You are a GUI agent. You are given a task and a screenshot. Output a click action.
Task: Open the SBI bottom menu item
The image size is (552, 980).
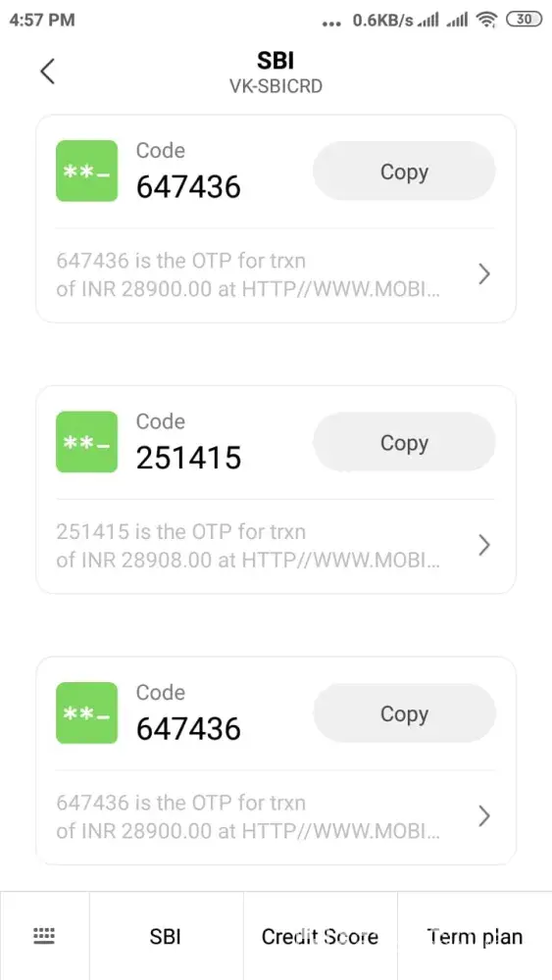tap(166, 936)
